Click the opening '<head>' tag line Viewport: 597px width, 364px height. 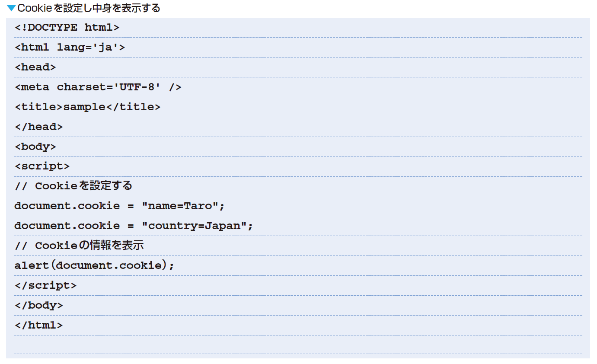pyautogui.click(x=35, y=67)
